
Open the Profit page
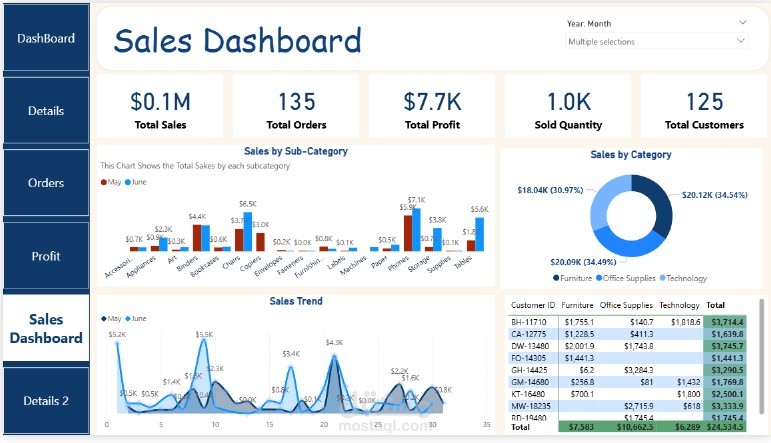[46, 256]
